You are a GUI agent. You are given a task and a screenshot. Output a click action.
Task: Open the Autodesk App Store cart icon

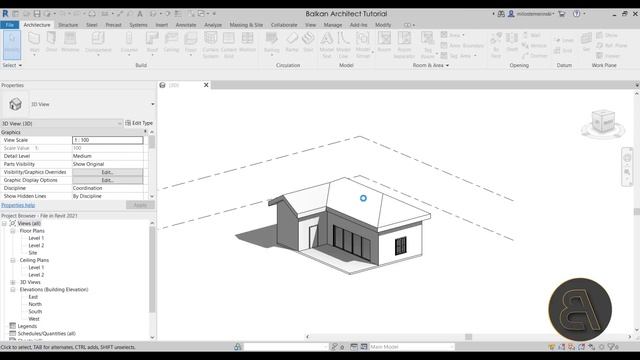point(562,14)
